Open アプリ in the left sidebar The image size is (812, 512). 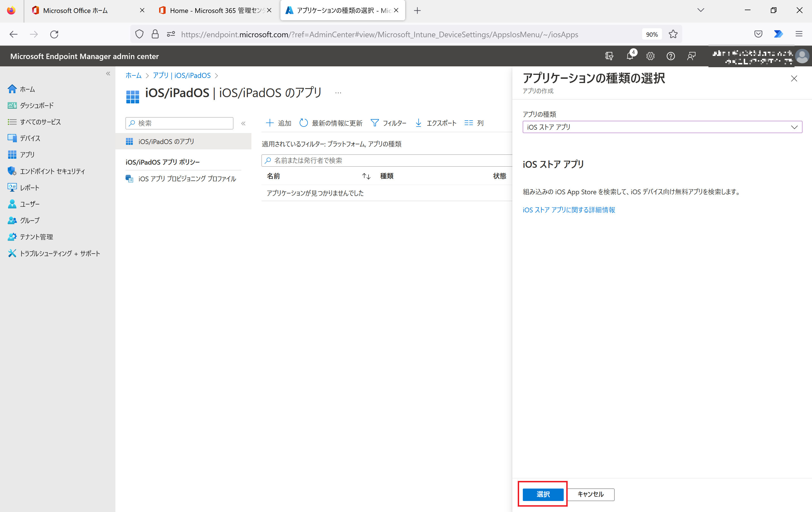(x=21, y=154)
